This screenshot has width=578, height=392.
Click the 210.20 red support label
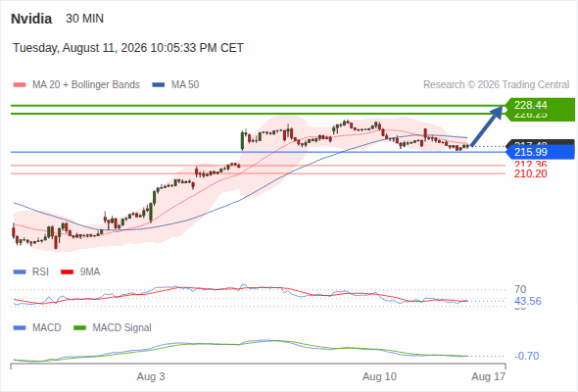(x=530, y=173)
